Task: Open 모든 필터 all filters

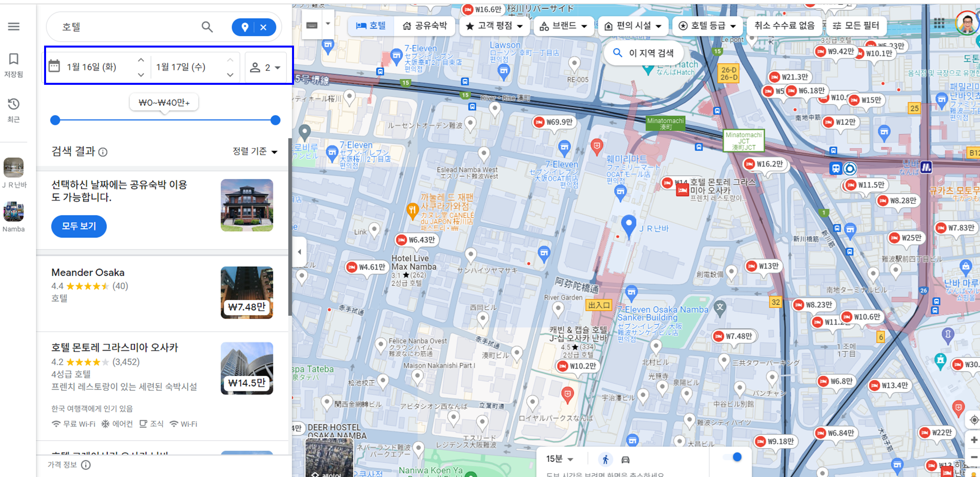Action: [856, 25]
